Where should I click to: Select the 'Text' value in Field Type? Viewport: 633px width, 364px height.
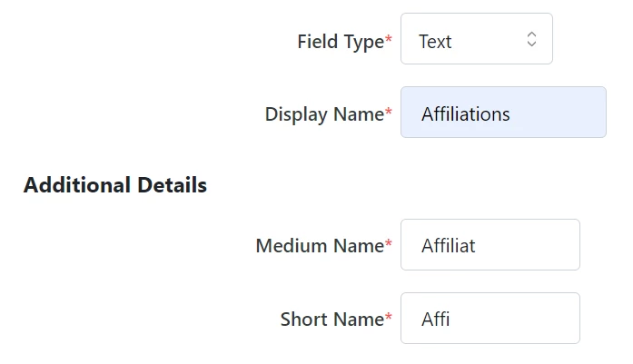tap(436, 42)
